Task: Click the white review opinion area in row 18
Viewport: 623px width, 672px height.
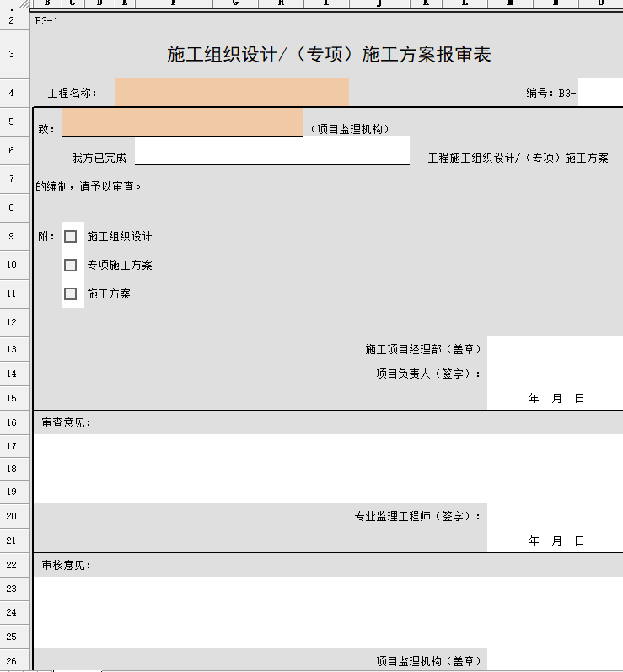Action: 328,469
